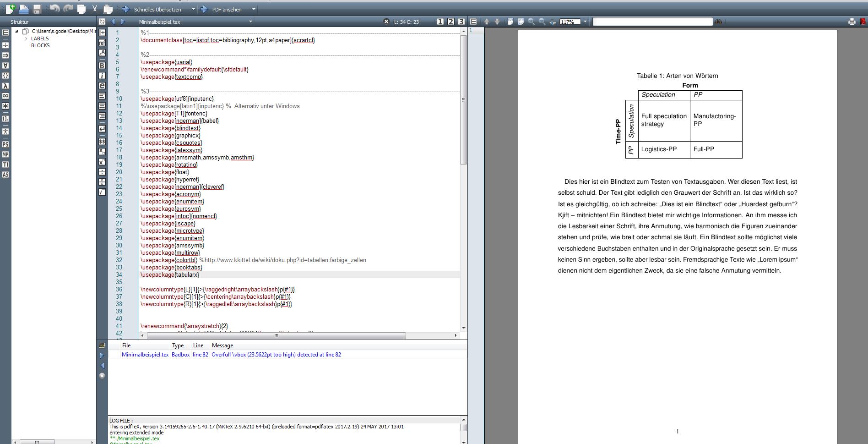Open relation symbols panel (÷ icon)
This screenshot has height=444, width=868.
click(x=5, y=45)
